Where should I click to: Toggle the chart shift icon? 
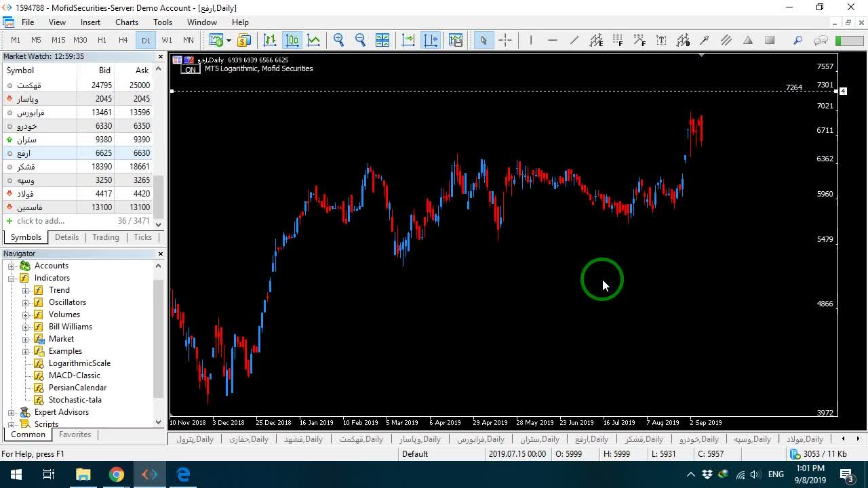431,40
